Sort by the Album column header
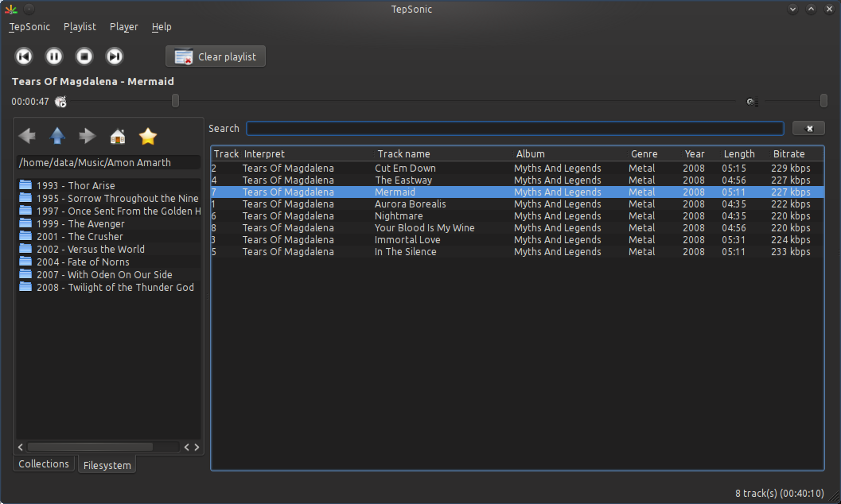 point(570,153)
